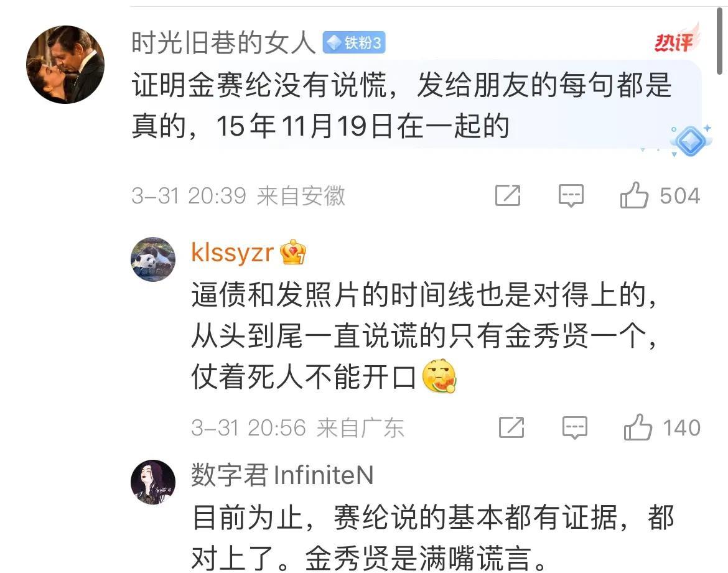Open 时光旧巷的女人's profile avatar
This screenshot has width=728, height=573.
[65, 65]
